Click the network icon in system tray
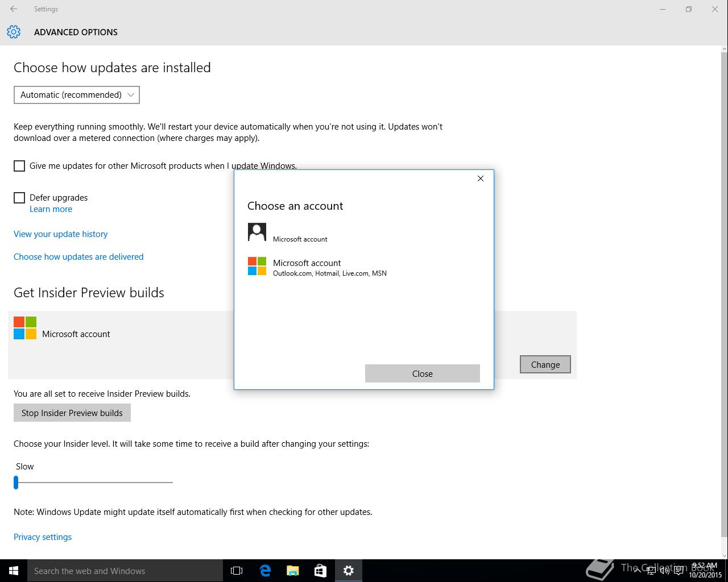 [x=651, y=571]
